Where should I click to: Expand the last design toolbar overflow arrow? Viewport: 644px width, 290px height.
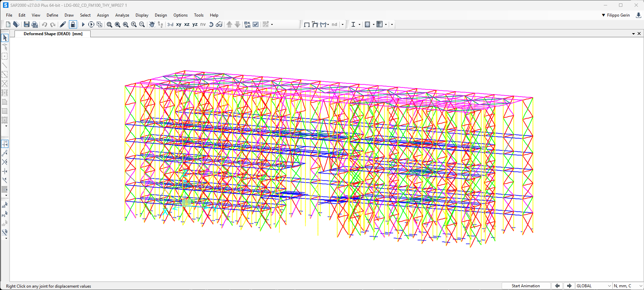392,24
